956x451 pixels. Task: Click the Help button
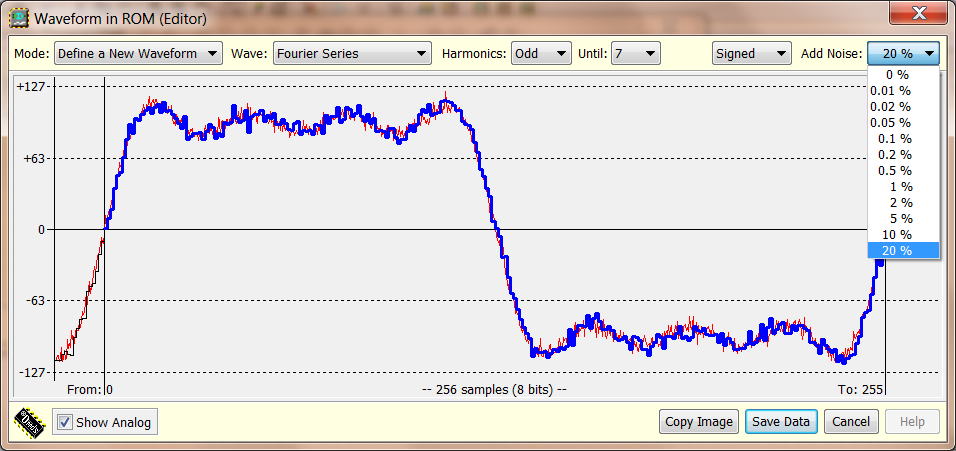(912, 422)
